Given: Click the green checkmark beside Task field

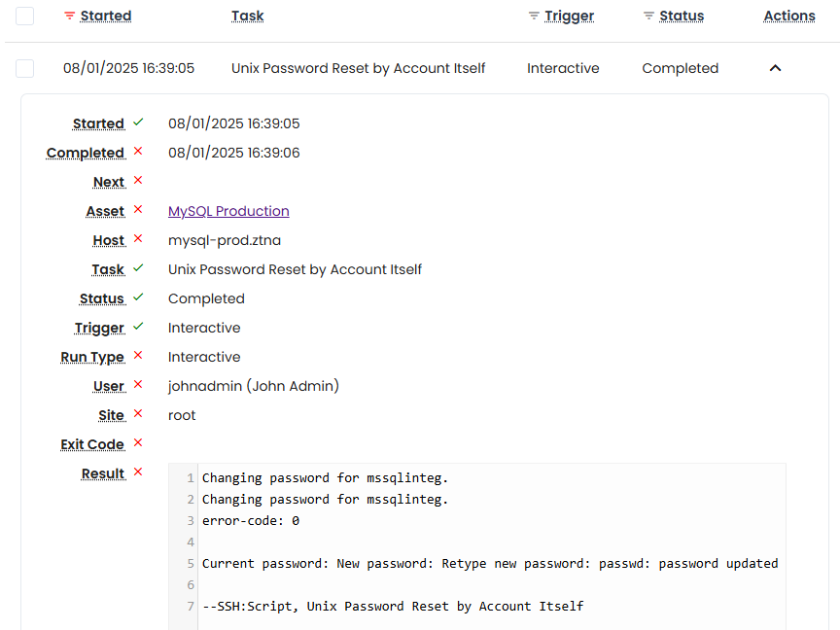Looking at the screenshot, I should coord(137,268).
